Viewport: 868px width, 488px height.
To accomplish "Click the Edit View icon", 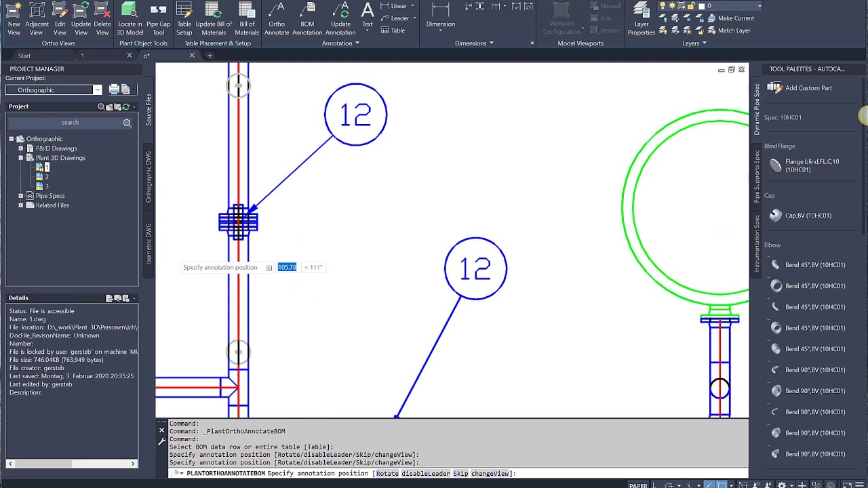I will [60, 18].
